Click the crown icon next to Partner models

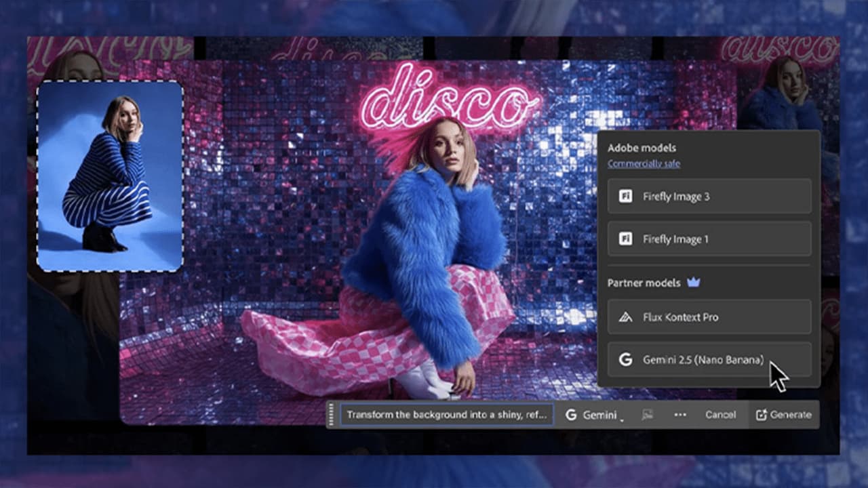coord(693,283)
